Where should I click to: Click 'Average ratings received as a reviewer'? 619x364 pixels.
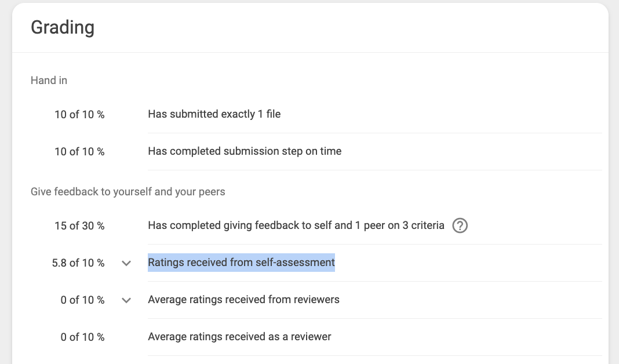(239, 337)
